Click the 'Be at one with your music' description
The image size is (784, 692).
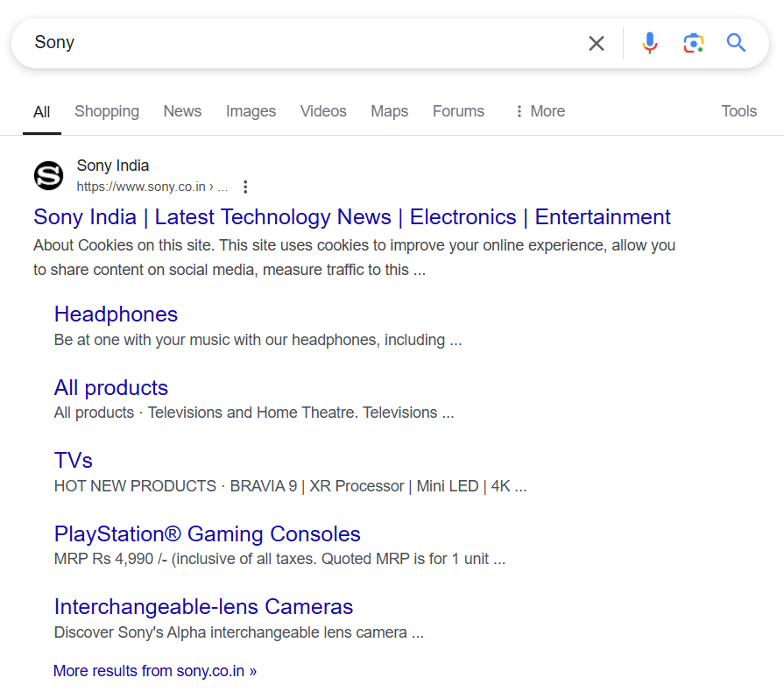point(258,340)
